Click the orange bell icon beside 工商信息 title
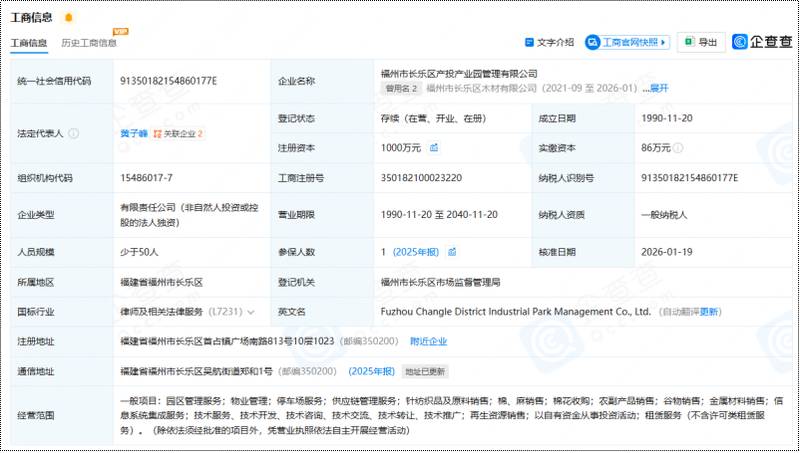The width and height of the screenshot is (800, 453). 68,18
